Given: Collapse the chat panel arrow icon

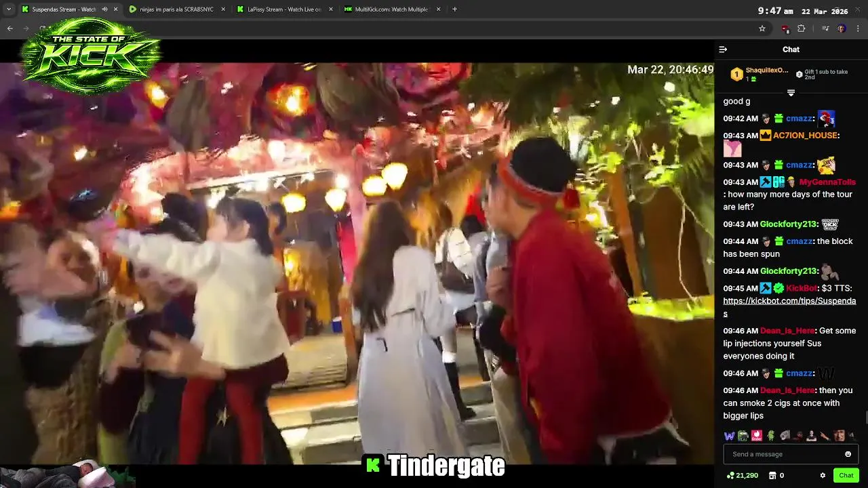Looking at the screenshot, I should point(723,49).
